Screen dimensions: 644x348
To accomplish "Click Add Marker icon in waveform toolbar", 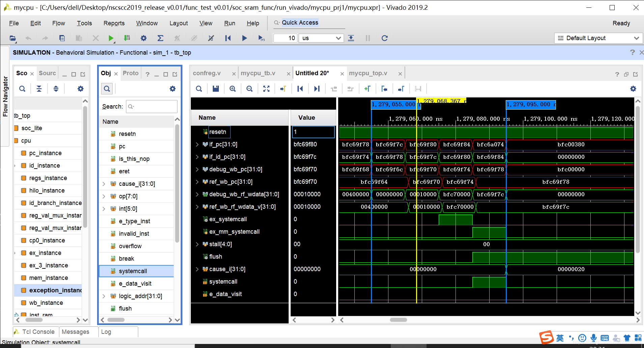I will pos(368,89).
